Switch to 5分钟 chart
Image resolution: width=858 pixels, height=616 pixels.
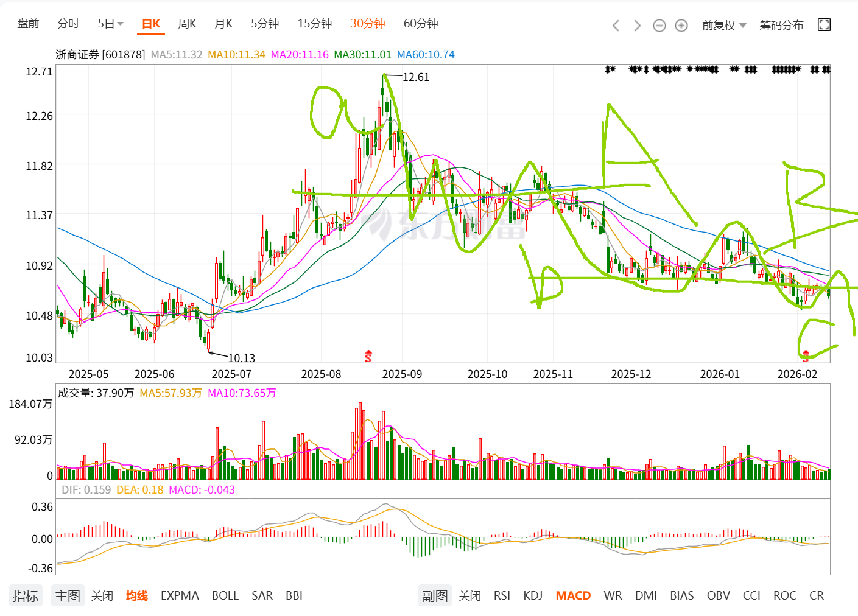point(265,24)
